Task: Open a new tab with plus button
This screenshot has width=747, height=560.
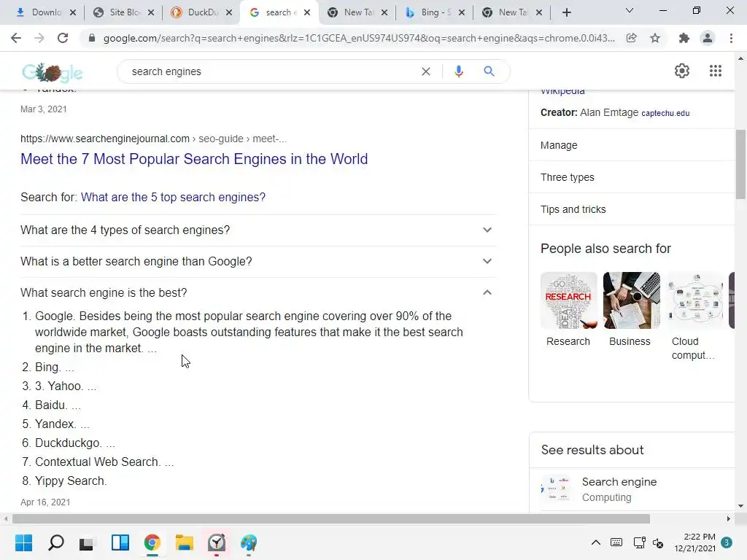Action: click(566, 12)
